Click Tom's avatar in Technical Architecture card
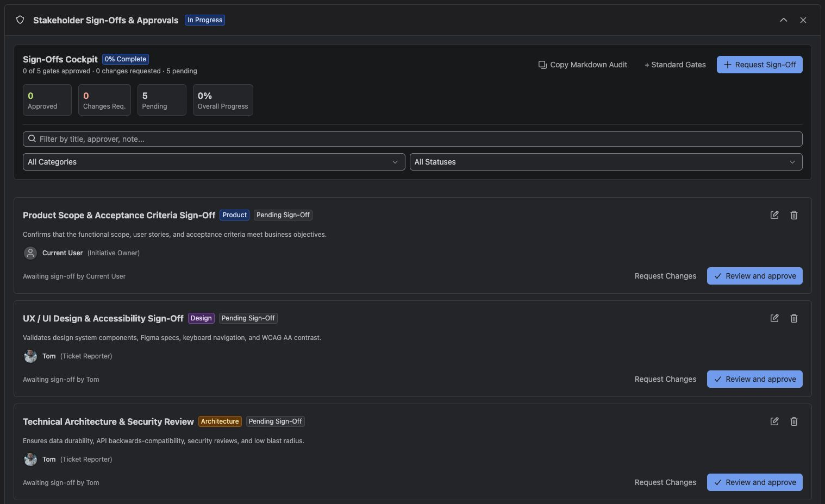Image resolution: width=825 pixels, height=504 pixels. (30, 459)
